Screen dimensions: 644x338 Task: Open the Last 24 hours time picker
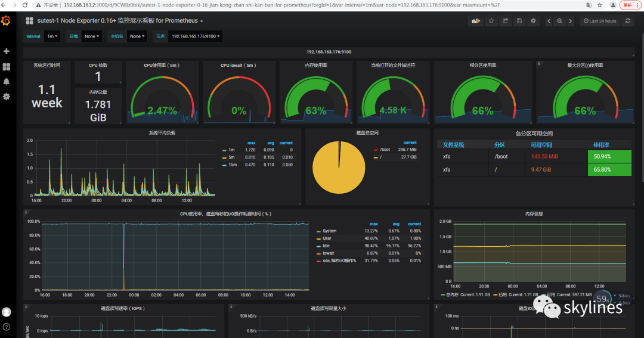[600, 21]
